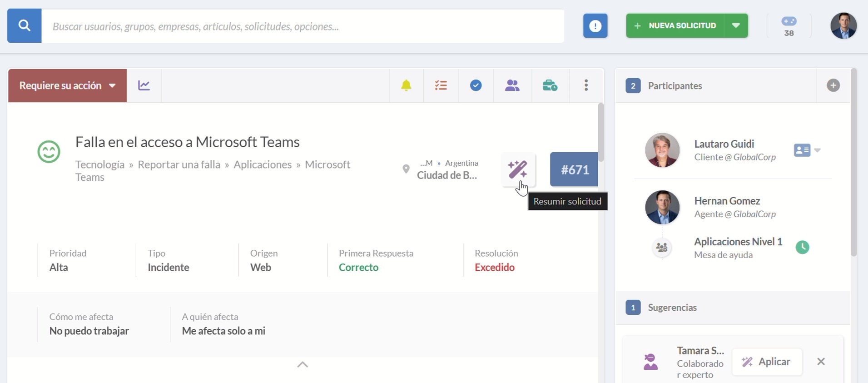868x383 pixels.
Task: Click the ticket number #671 badge
Action: click(574, 169)
